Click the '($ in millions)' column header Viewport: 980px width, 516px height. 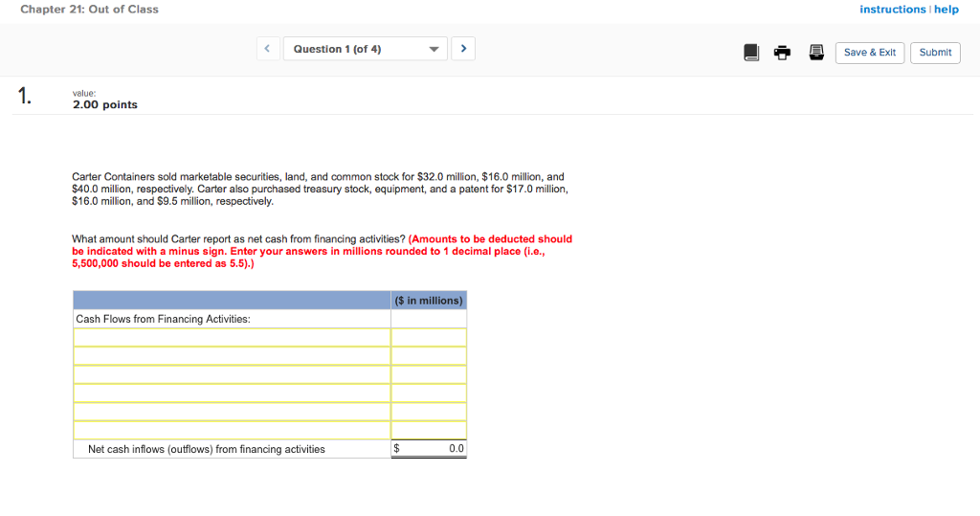(x=429, y=301)
